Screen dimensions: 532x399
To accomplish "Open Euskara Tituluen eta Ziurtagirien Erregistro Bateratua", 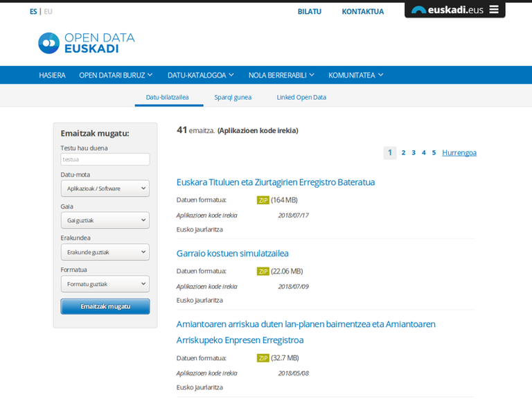I will click(276, 182).
